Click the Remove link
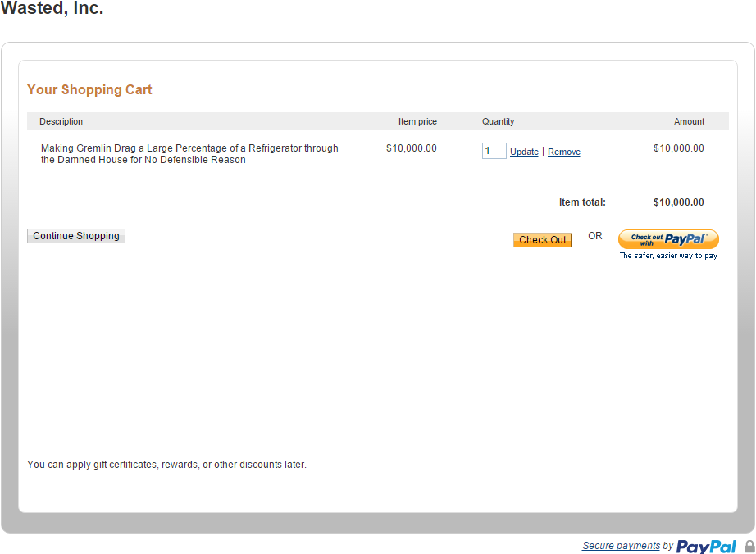Image resolution: width=756 pixels, height=554 pixels. tap(564, 152)
